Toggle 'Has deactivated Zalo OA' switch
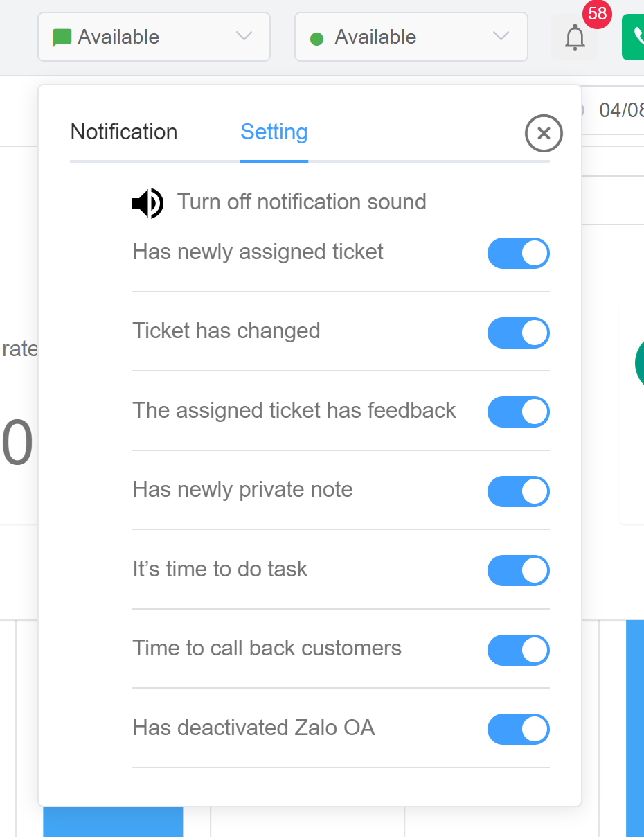 518,729
